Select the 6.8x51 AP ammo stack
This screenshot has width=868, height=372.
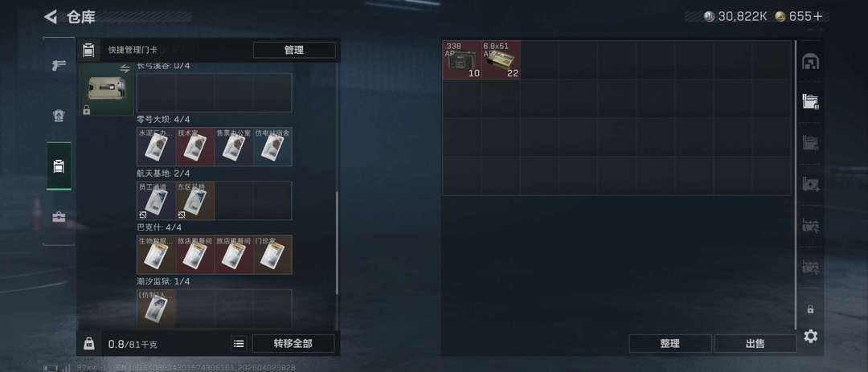(501, 59)
